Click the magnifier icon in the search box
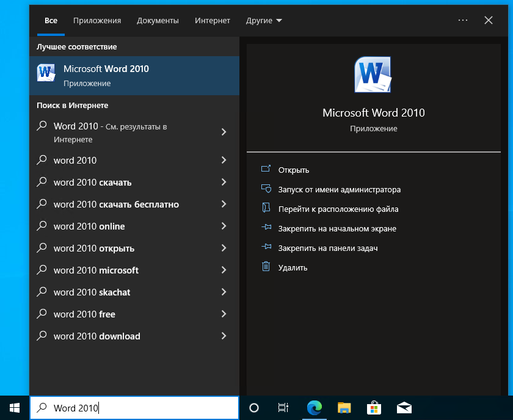Screen dimensions: 513x420 [x=42, y=408]
